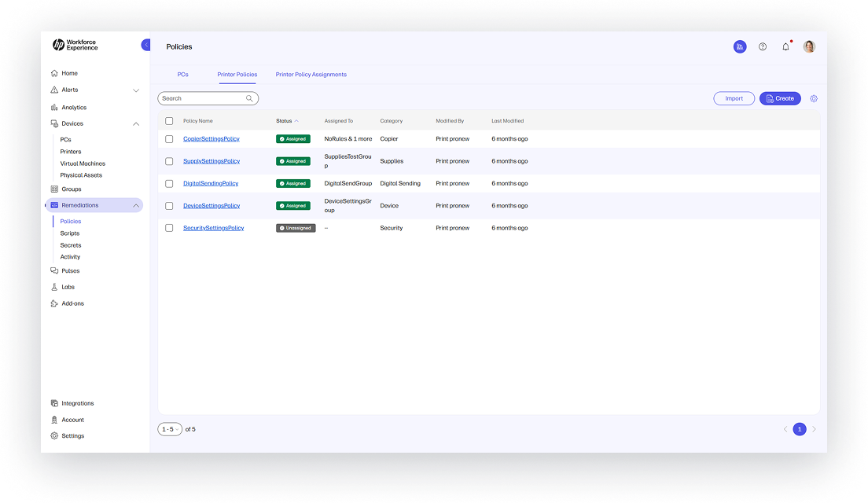Toggle the Status column sort order
The image size is (868, 503).
(284, 121)
